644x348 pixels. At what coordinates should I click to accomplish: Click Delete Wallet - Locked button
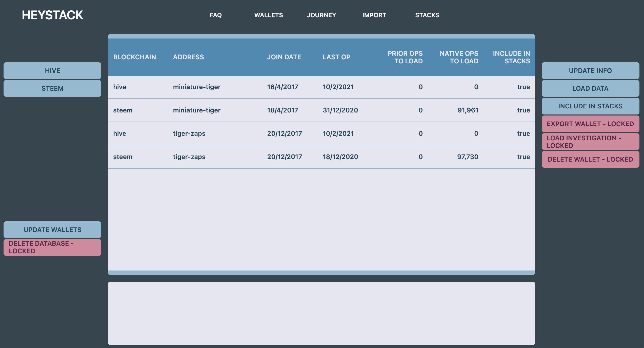pos(590,159)
